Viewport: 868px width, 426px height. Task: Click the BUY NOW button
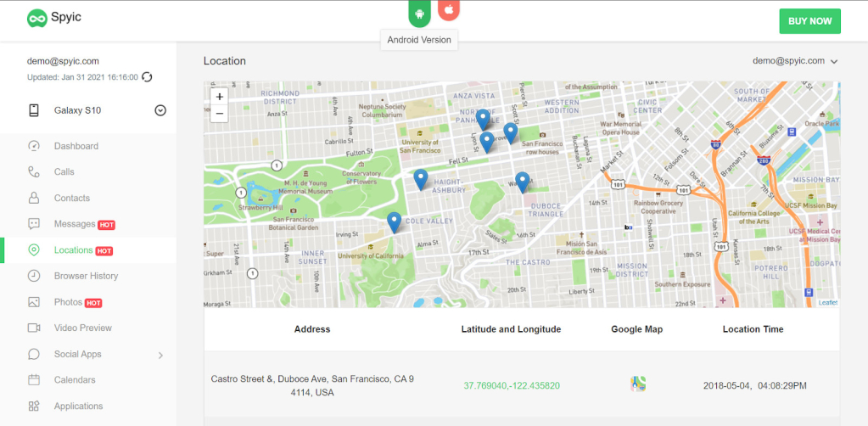pos(809,21)
